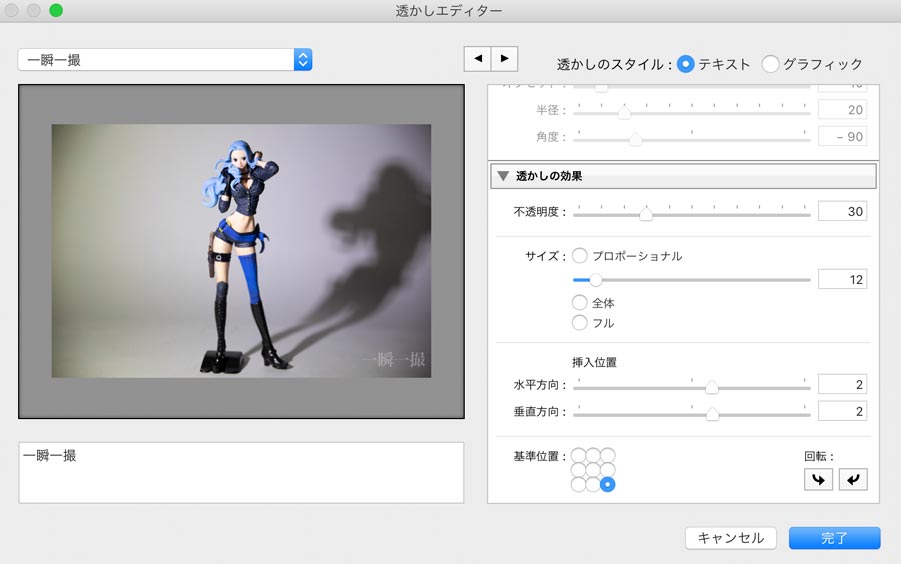Click the size value field showing 12

coord(842,279)
